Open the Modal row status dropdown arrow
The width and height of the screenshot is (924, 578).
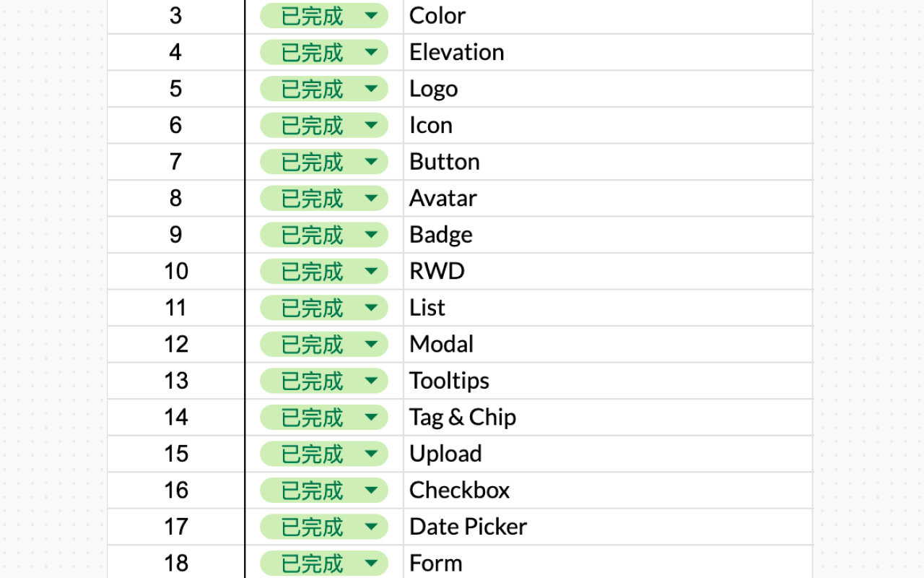click(371, 344)
